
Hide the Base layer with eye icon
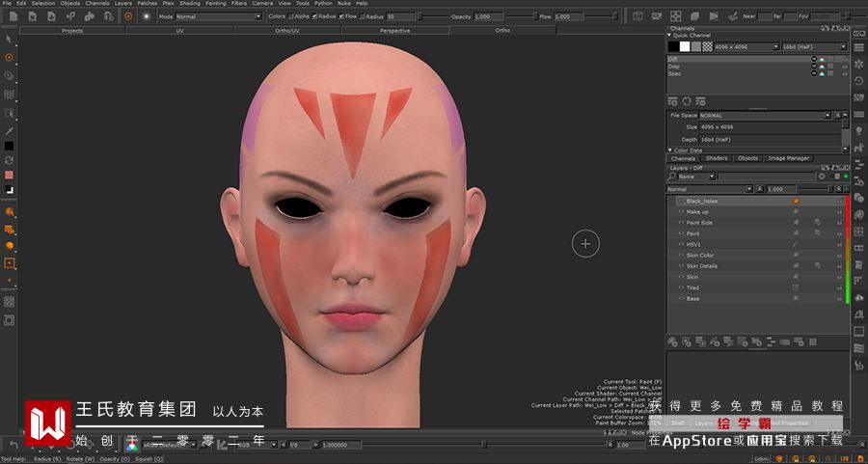coord(682,298)
